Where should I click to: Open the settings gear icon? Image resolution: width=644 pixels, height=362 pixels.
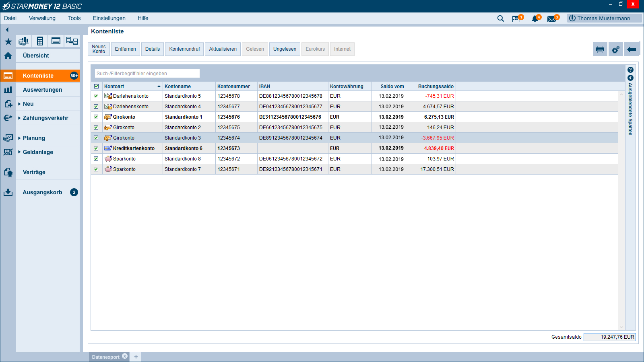point(616,49)
